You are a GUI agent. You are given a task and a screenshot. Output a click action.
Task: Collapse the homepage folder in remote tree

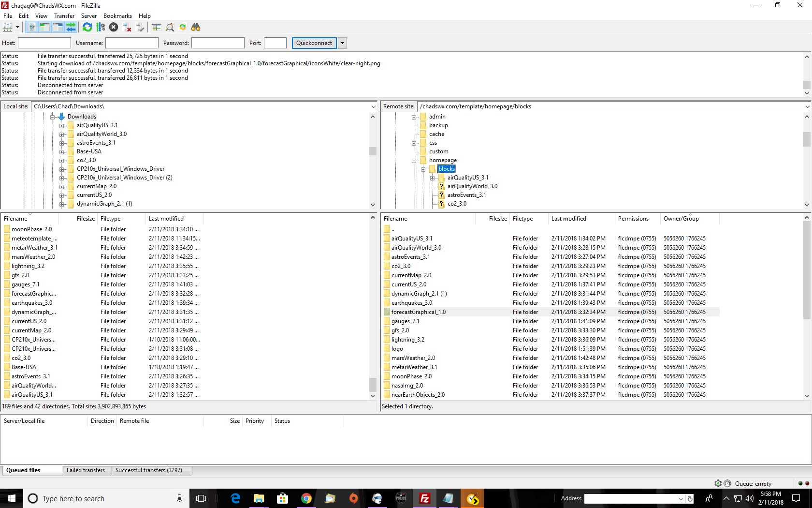coord(414,161)
